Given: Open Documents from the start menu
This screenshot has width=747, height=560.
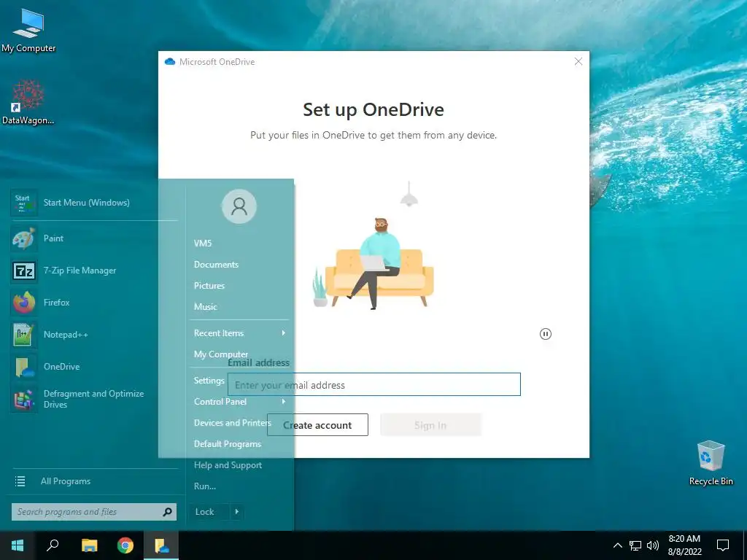Looking at the screenshot, I should coord(216,265).
